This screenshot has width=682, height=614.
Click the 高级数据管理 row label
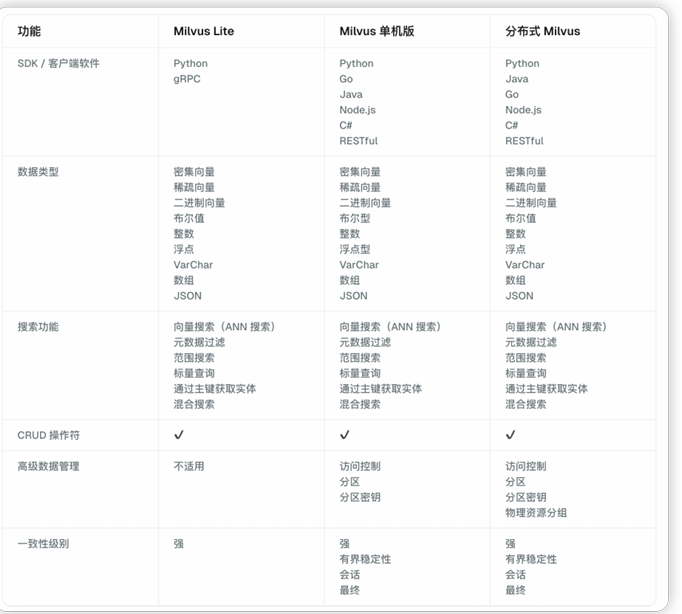tap(48, 466)
